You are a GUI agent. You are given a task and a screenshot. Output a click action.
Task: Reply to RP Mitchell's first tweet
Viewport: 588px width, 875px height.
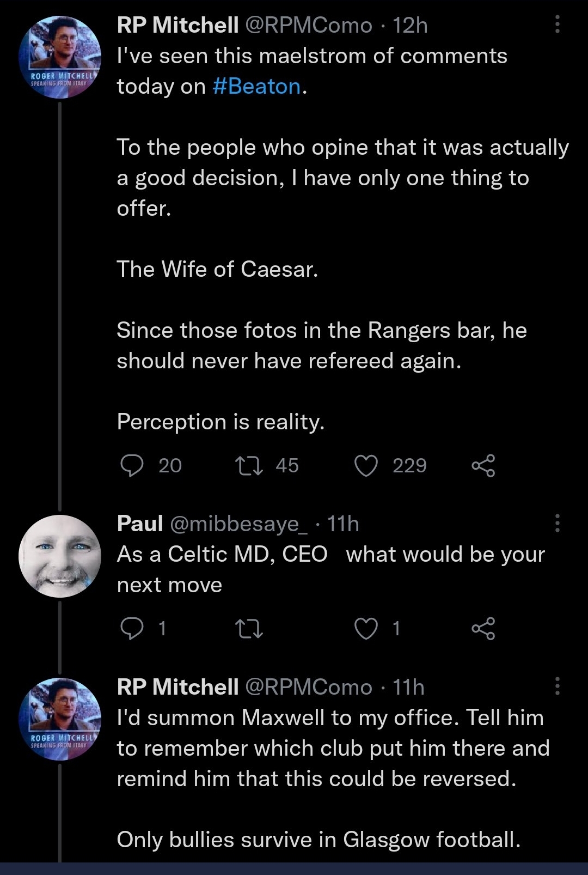[132, 466]
